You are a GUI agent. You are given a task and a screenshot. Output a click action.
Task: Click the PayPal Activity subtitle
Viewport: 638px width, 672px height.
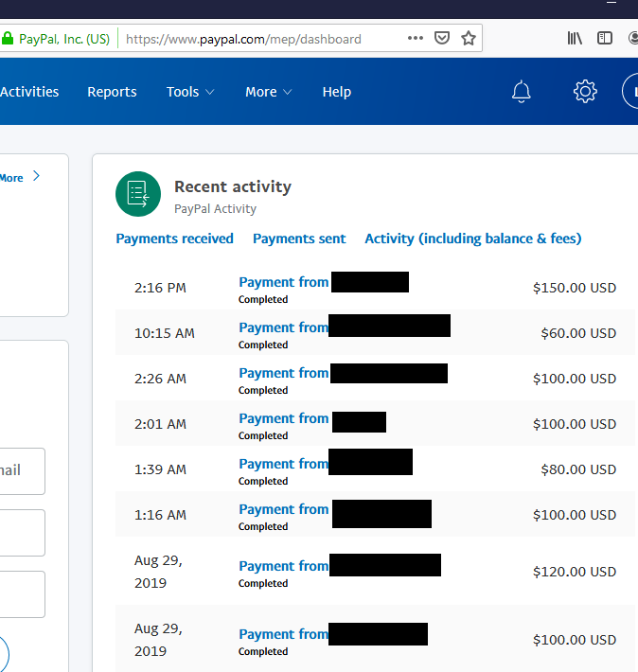pos(215,209)
